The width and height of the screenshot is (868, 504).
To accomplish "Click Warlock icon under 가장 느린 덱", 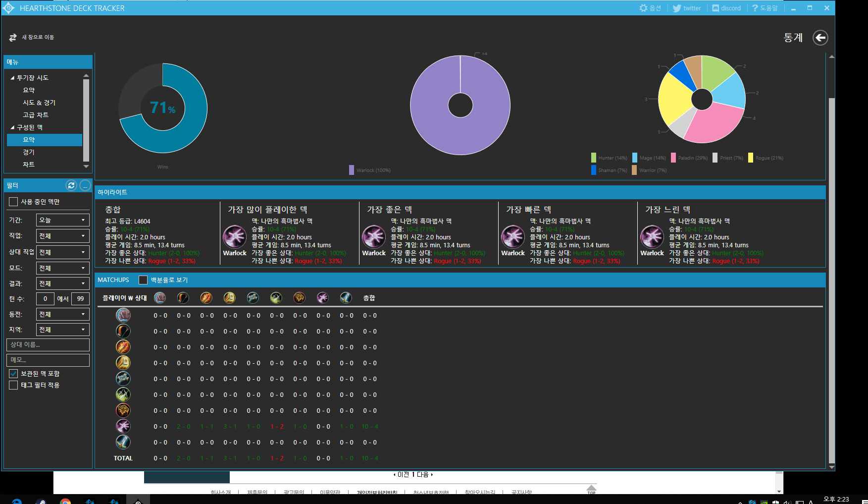I will (652, 237).
